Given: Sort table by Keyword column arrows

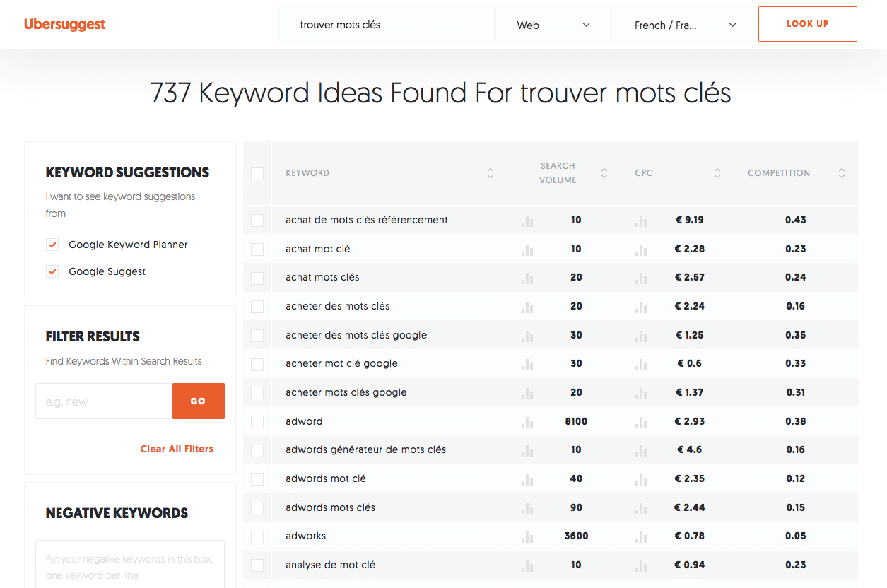Looking at the screenshot, I should (491, 173).
